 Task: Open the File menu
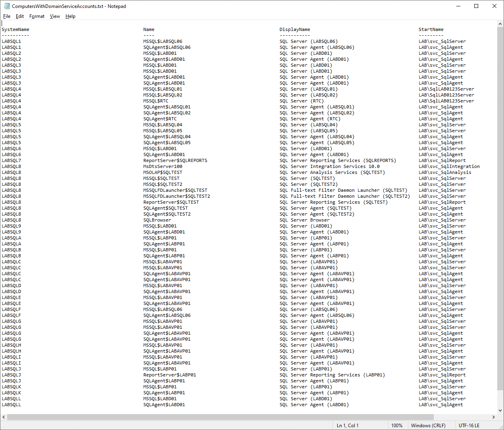[x=7, y=16]
